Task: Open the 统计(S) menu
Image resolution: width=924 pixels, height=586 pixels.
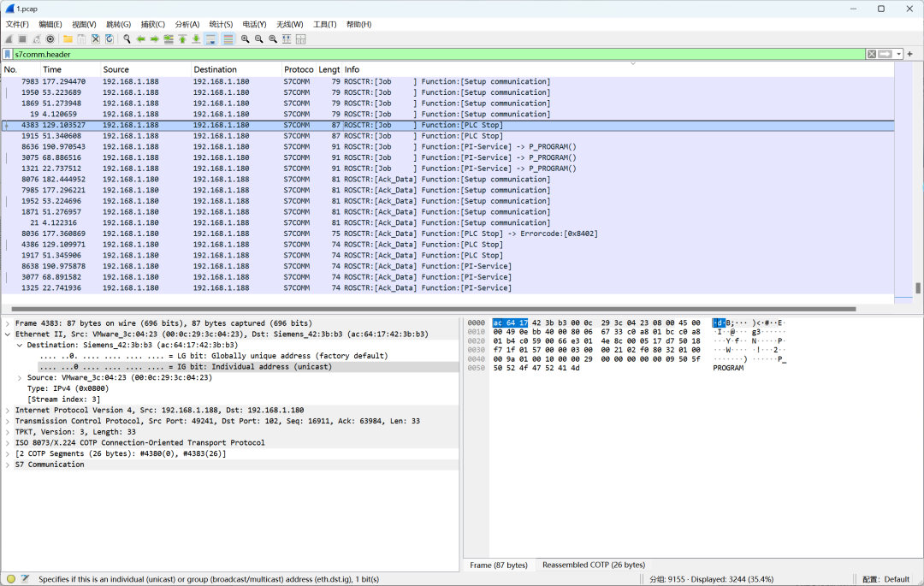Action: coord(221,24)
